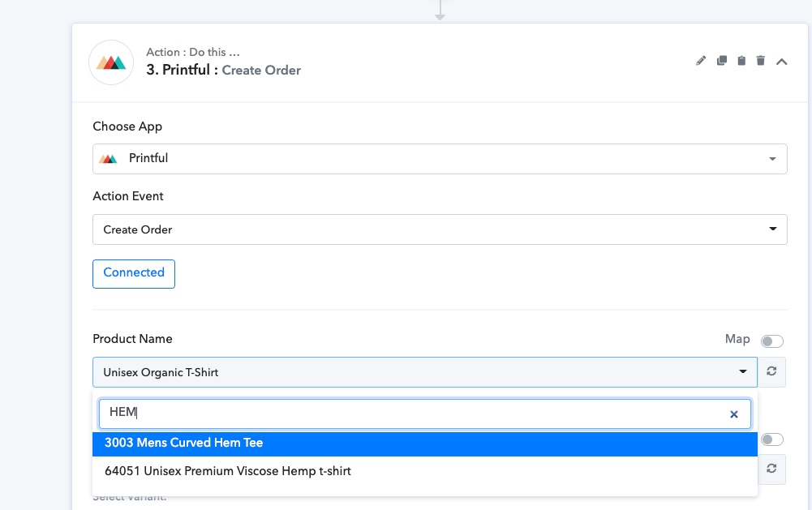Select 64051 Unisex Premium Viscose Hemp t-shirt
Image resolution: width=812 pixels, height=510 pixels.
point(424,471)
